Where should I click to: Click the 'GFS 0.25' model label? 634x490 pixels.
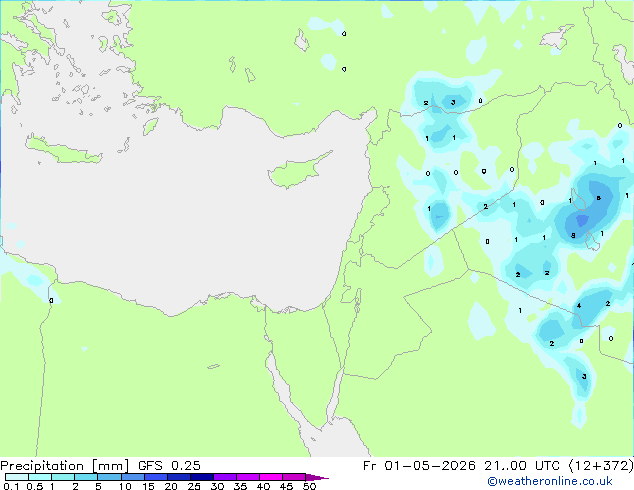(x=169, y=466)
